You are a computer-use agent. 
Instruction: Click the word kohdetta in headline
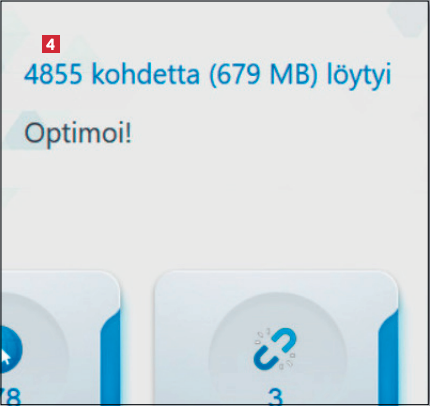pos(146,74)
